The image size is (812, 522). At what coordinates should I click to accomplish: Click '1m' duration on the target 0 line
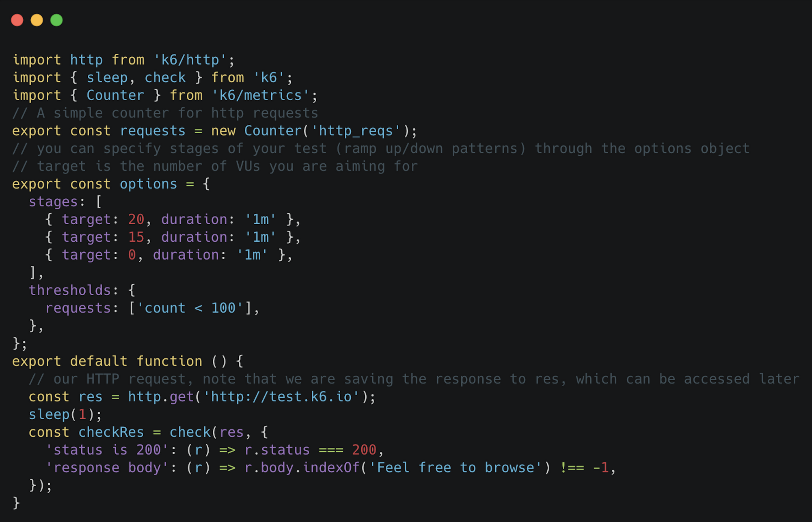252,255
